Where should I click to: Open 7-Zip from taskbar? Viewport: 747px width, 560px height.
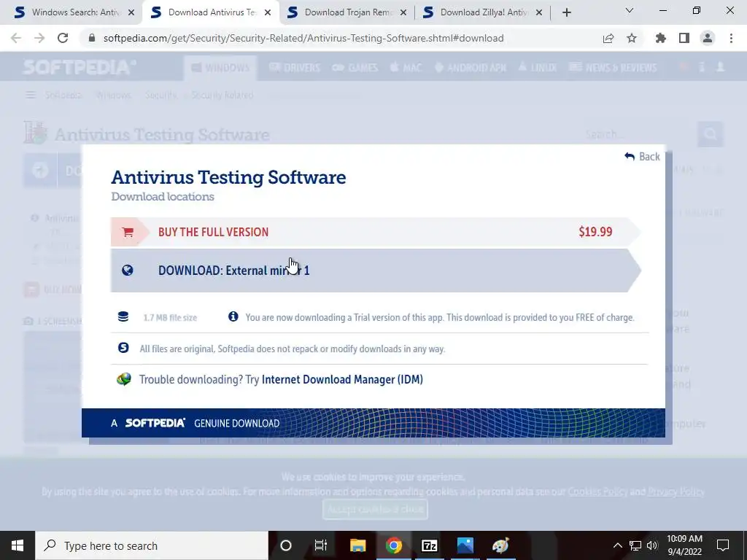(x=429, y=545)
